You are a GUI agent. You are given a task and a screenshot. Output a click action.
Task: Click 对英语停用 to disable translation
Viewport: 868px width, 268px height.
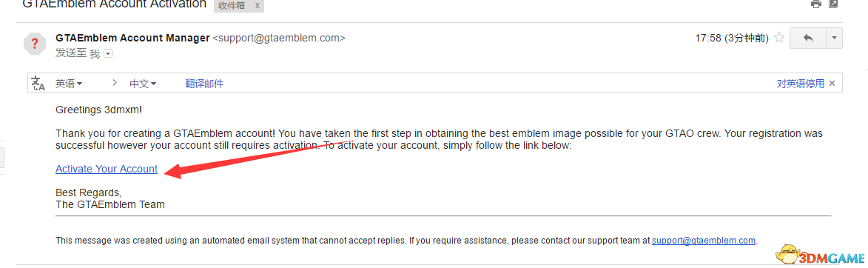tap(801, 84)
